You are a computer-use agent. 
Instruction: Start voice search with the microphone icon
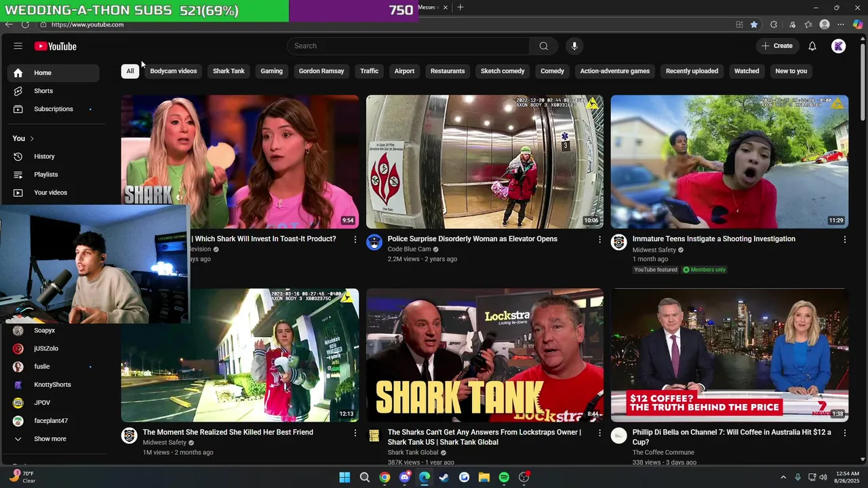pyautogui.click(x=574, y=46)
